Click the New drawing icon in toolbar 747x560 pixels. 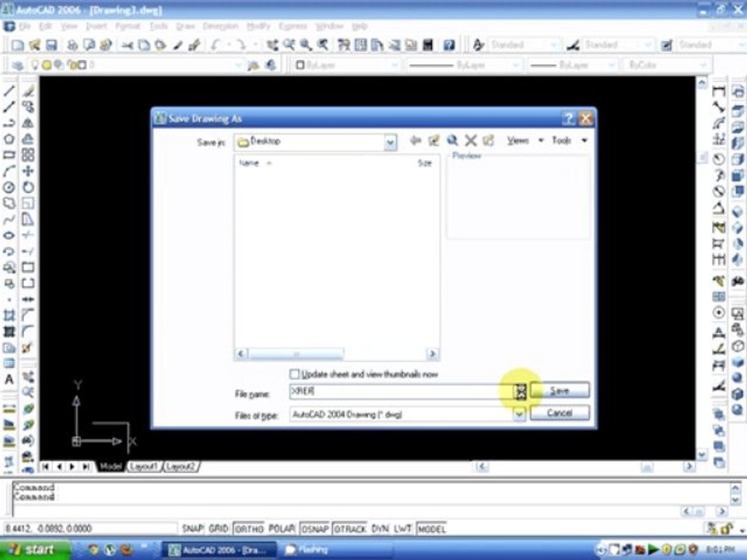18,45
